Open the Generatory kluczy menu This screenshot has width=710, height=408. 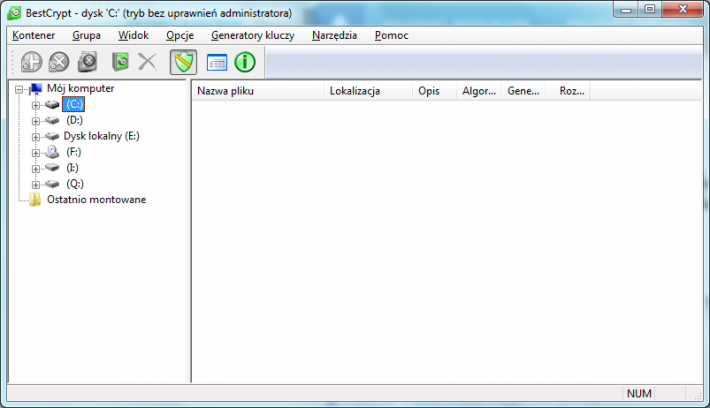coord(253,35)
